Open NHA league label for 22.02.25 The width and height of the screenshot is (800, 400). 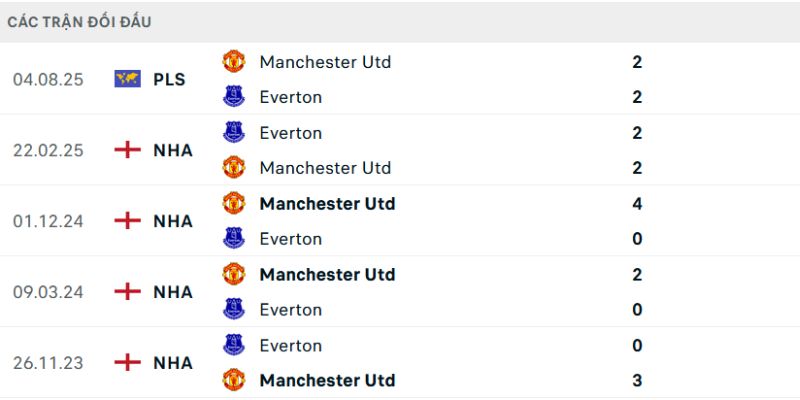coord(173,150)
